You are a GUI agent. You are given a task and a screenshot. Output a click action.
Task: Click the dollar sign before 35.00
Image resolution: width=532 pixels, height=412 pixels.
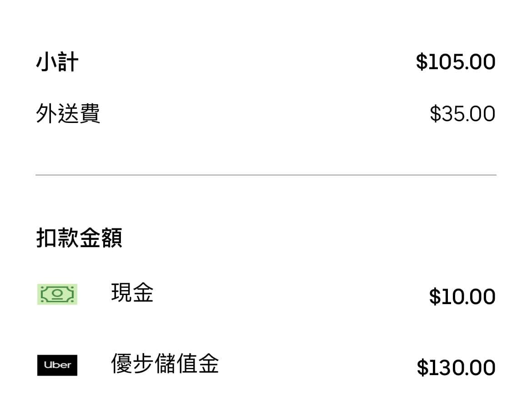tap(435, 113)
